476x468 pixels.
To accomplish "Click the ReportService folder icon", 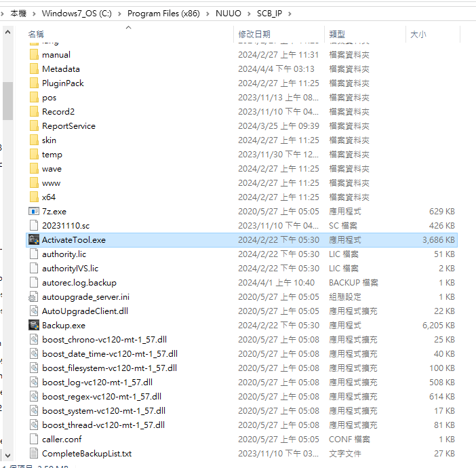I will 34,126.
